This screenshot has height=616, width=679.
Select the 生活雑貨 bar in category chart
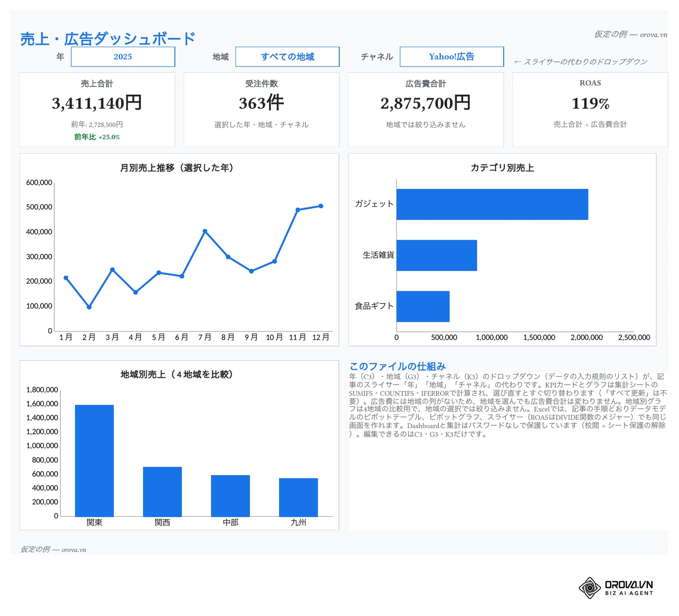tap(437, 255)
